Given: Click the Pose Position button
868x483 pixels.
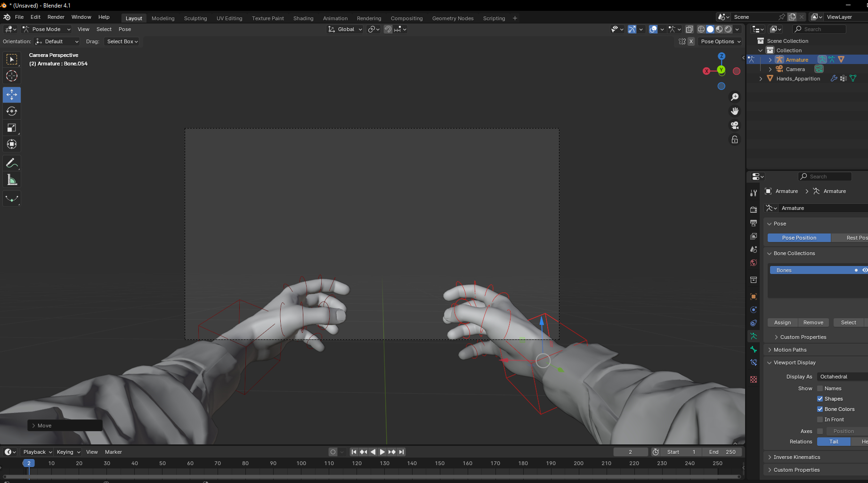Looking at the screenshot, I should click(799, 238).
